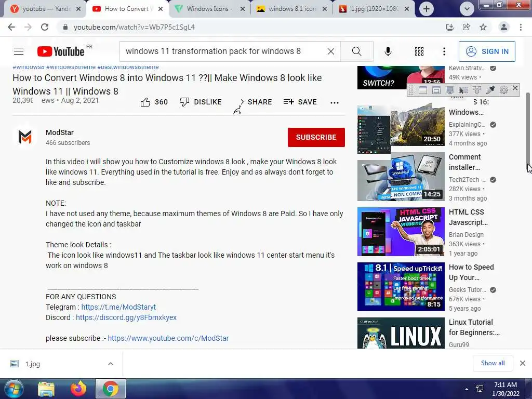Open the Chrome profile avatar
Screen dimensions: 532x399
pyautogui.click(x=504, y=27)
